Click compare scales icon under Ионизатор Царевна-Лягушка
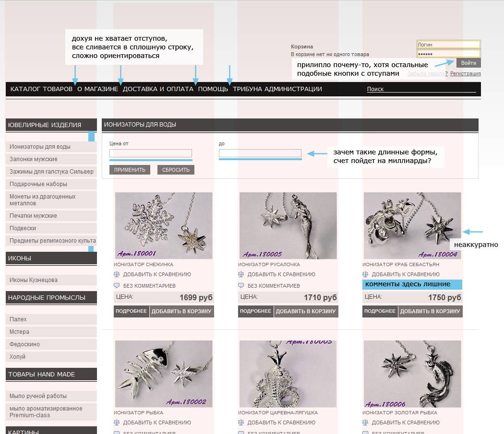The width and height of the screenshot is (504, 434). click(x=241, y=422)
